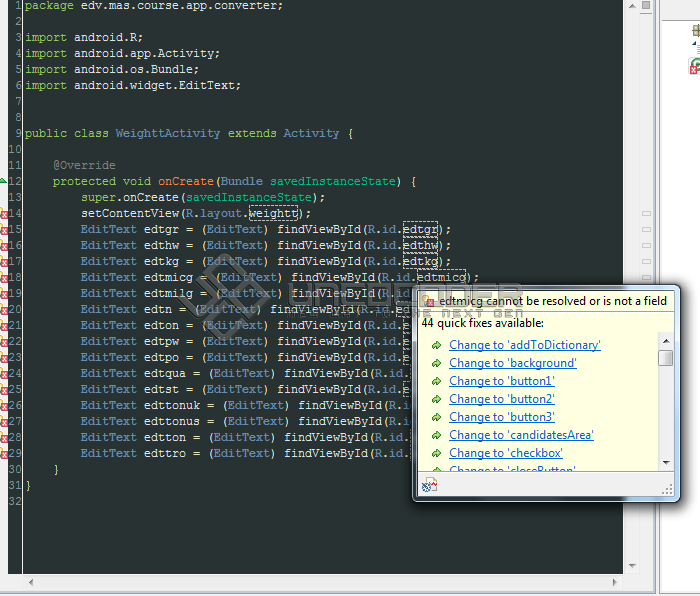Click green arrow icon beside 'Change to checkbox'

coord(437,453)
